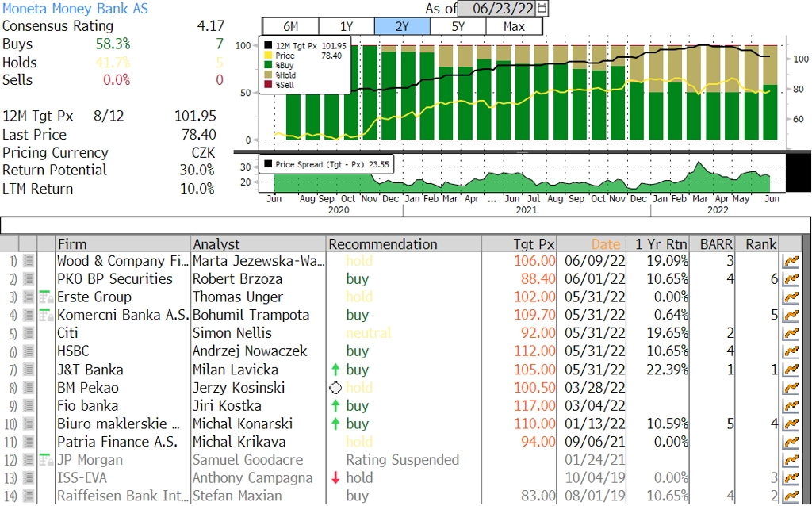Show the Max chart range
The image size is (812, 506).
(x=514, y=26)
